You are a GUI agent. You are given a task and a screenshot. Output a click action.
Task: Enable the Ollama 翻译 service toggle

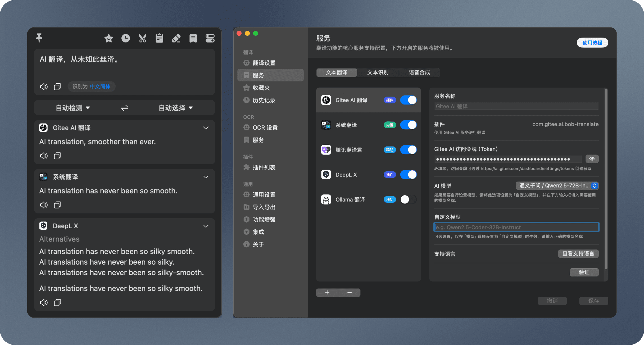(408, 199)
